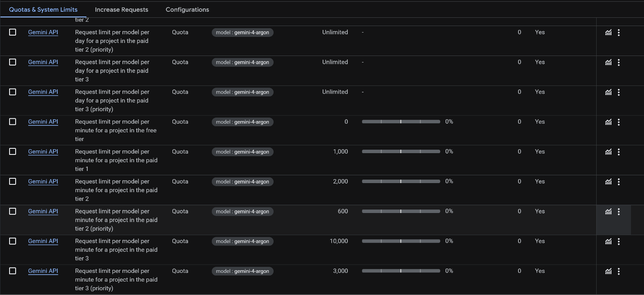Click three-dot icon on per-day paid tier 3 (priority)
This screenshot has height=295, width=644.
(x=619, y=92)
